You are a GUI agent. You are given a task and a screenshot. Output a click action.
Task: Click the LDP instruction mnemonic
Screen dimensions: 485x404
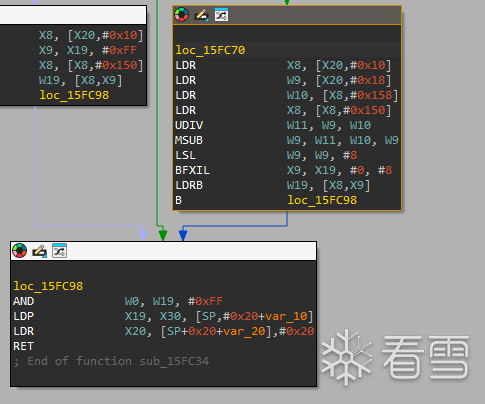[23, 316]
